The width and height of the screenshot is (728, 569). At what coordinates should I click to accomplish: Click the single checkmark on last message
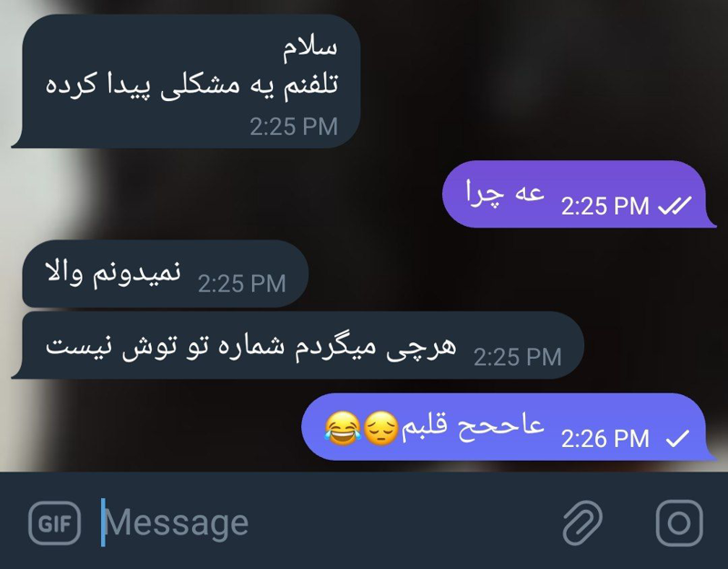point(677,439)
